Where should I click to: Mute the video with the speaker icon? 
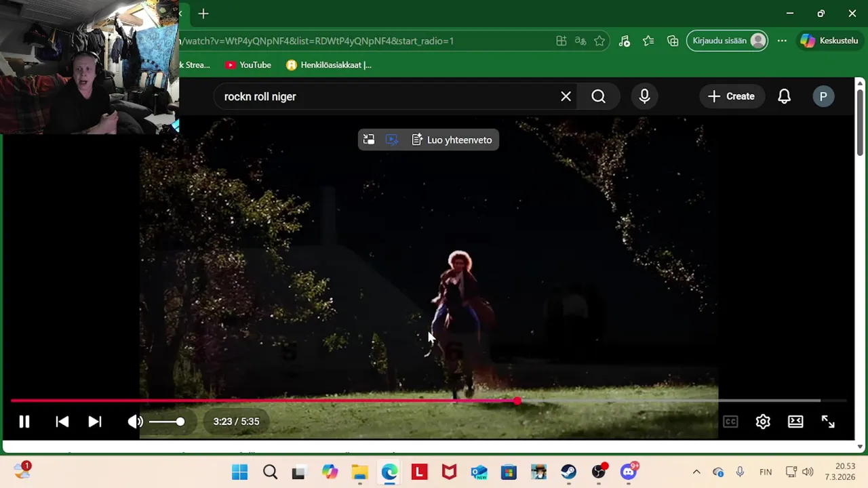click(x=135, y=422)
